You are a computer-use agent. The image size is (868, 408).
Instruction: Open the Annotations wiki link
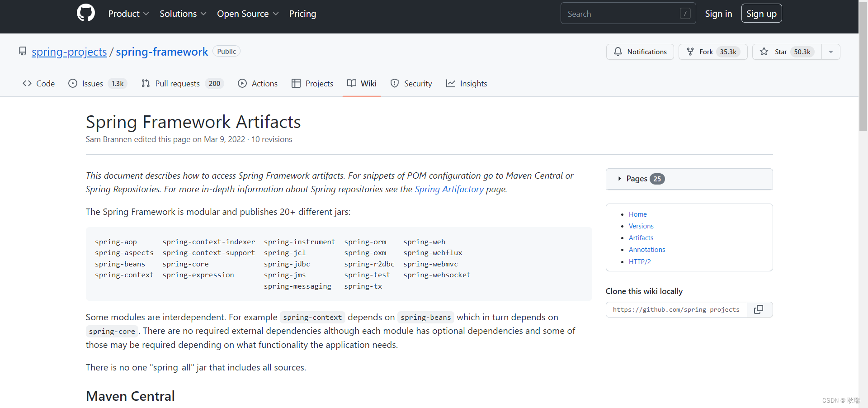click(647, 250)
